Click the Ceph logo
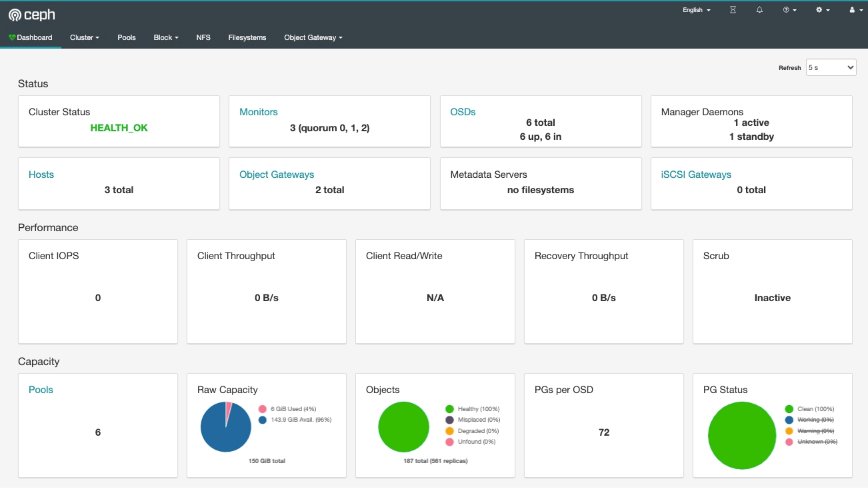 (31, 15)
